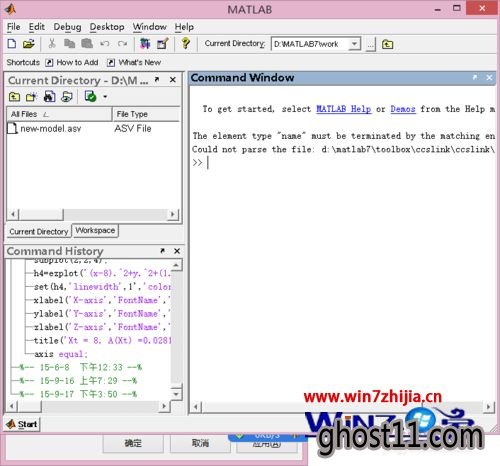The width and height of the screenshot is (500, 466).
Task: Click the Redo arrow icon
Action: point(122,44)
